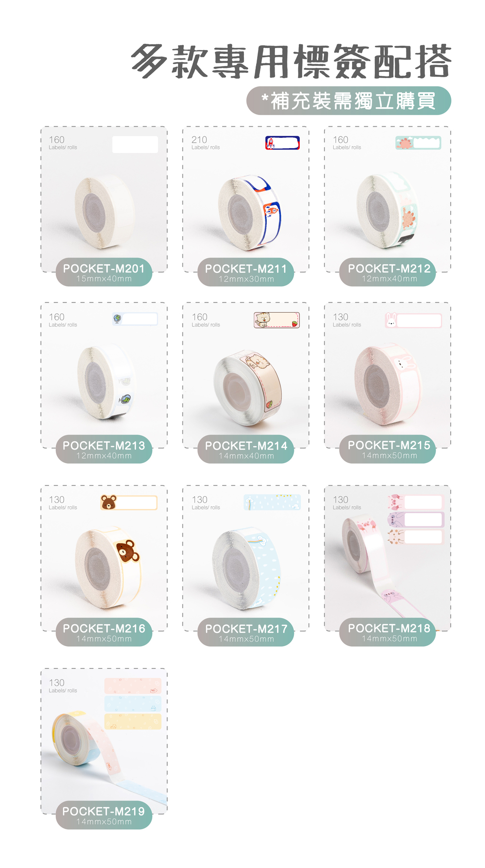The width and height of the screenshot is (485, 868).
Task: Click the cat strawberry label sample
Action: tap(276, 320)
